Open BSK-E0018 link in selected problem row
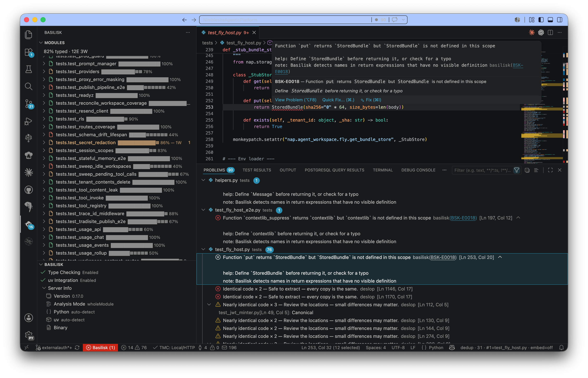588x378 pixels. (443, 257)
